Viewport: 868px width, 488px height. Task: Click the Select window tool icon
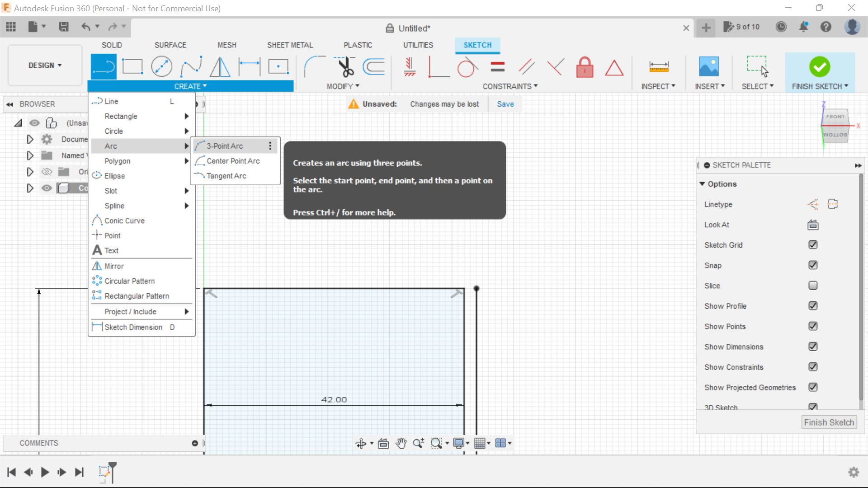point(758,67)
